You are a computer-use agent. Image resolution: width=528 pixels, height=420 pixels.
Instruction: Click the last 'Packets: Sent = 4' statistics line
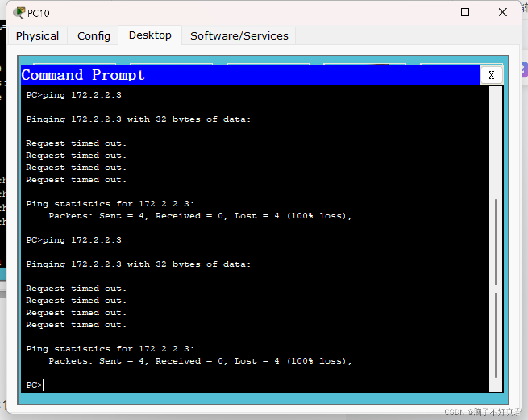click(200, 361)
